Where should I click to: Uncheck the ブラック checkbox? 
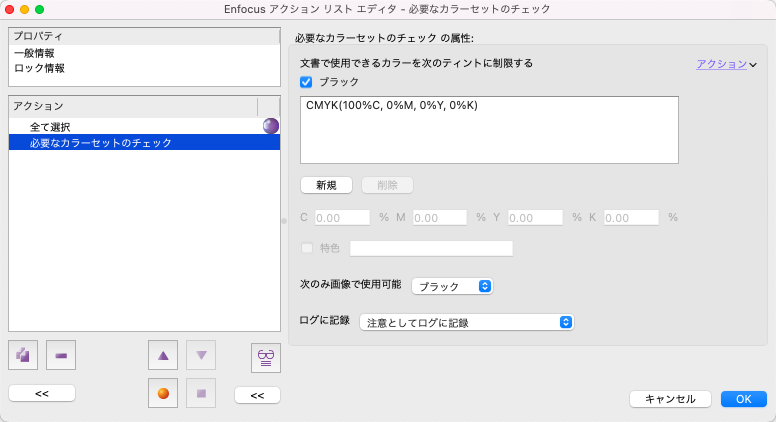307,82
